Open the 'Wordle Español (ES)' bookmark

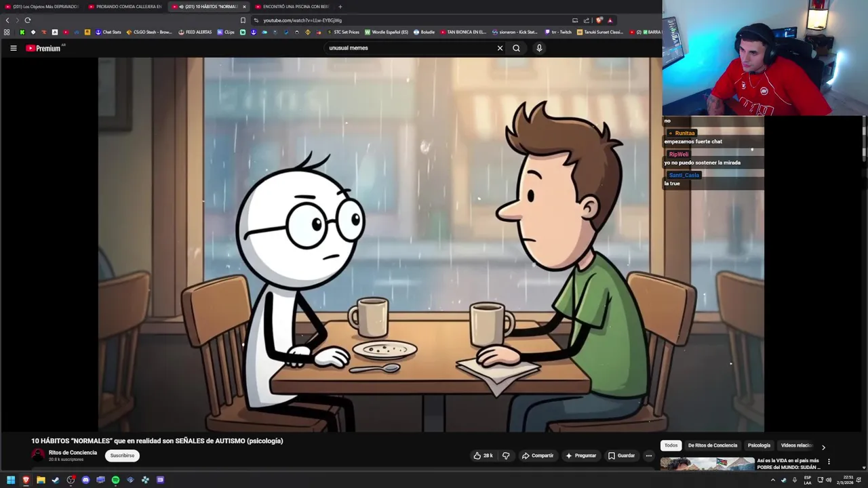387,32
